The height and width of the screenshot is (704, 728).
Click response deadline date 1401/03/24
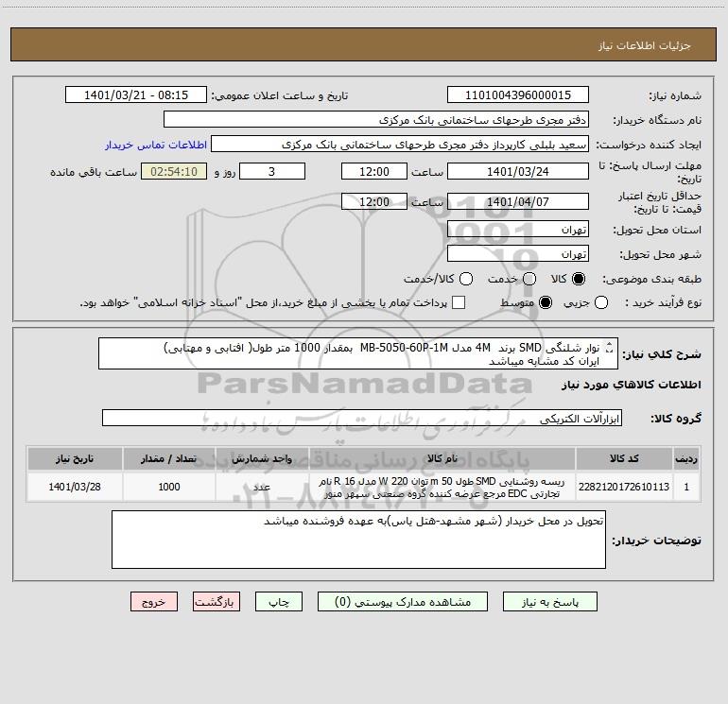(x=518, y=171)
